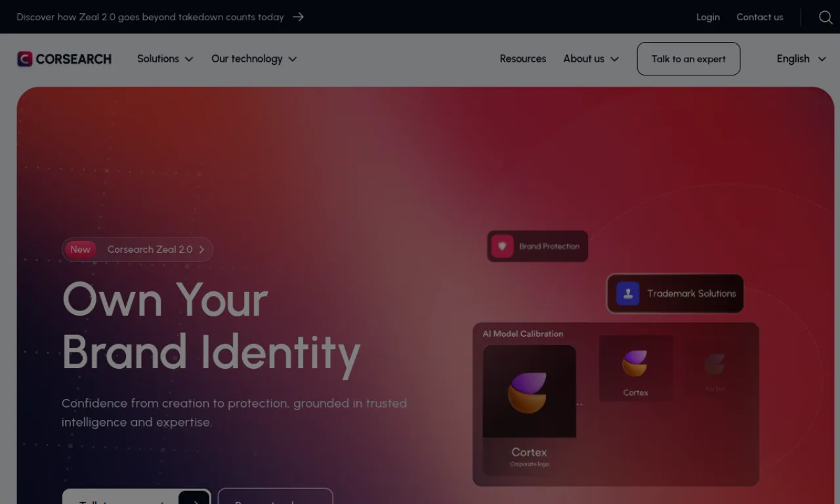Open the Resources nav item
Screen dimensions: 840x504
click(x=523, y=59)
